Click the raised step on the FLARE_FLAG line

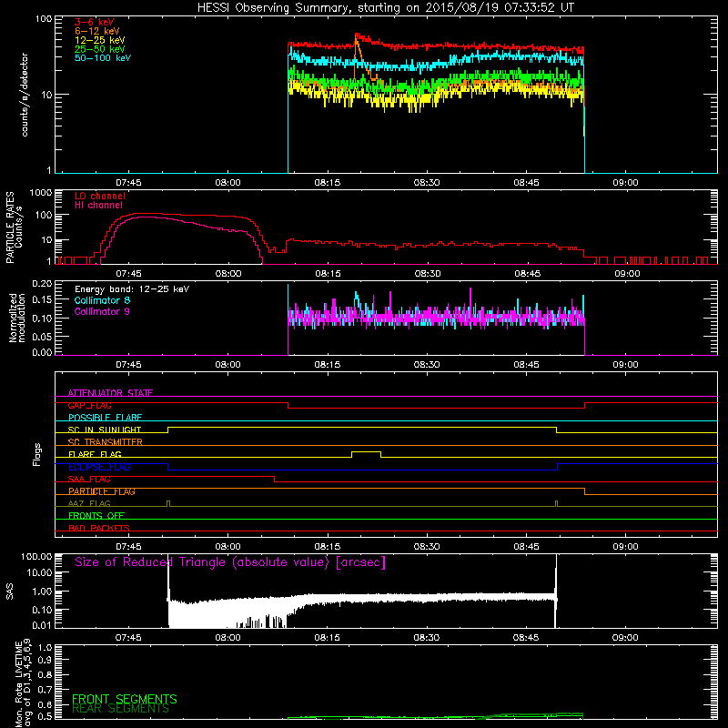pos(367,451)
